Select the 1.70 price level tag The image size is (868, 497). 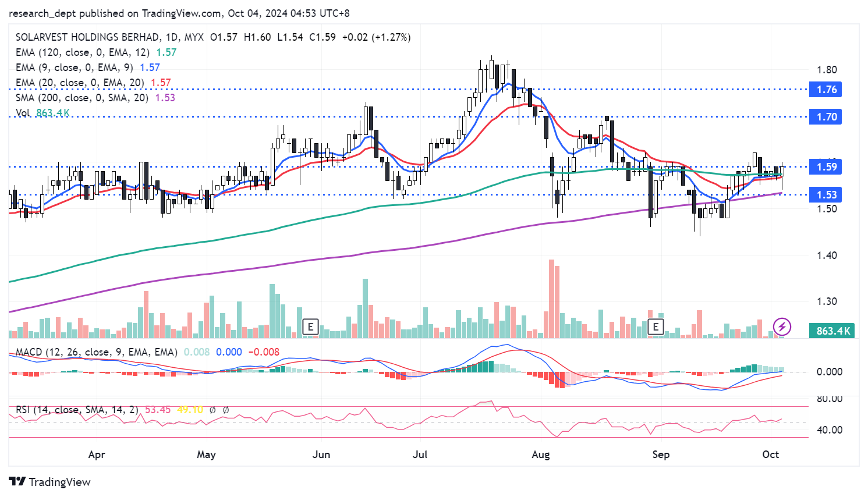point(826,117)
